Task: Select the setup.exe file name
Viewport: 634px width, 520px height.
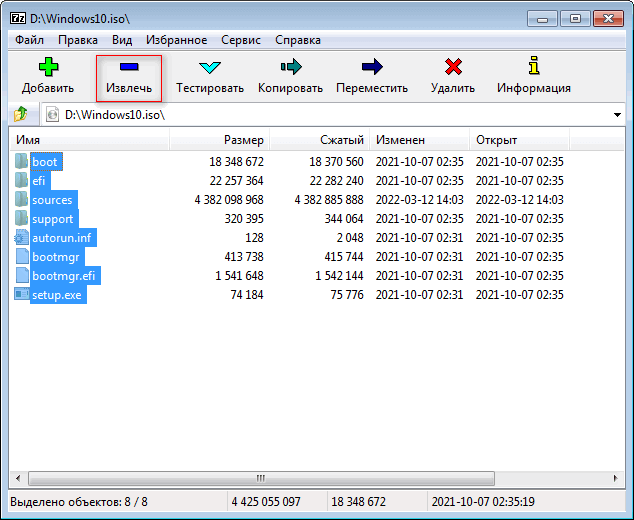Action: tap(57, 295)
